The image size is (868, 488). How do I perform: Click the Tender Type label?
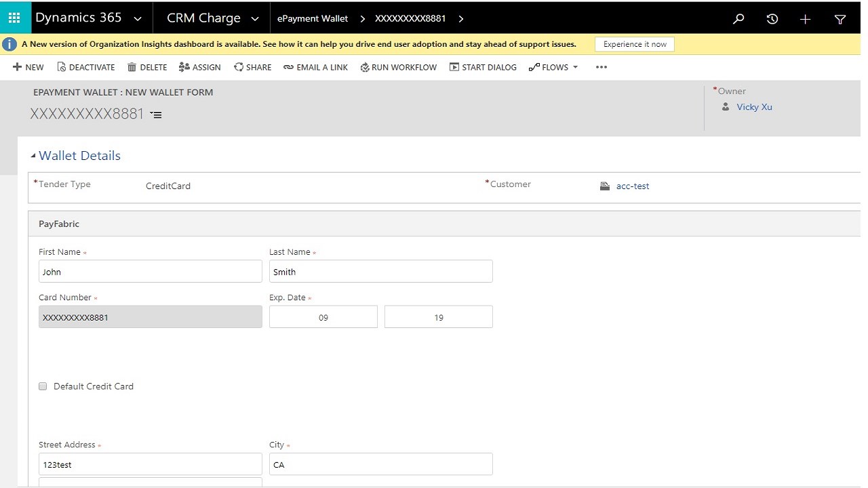point(64,184)
